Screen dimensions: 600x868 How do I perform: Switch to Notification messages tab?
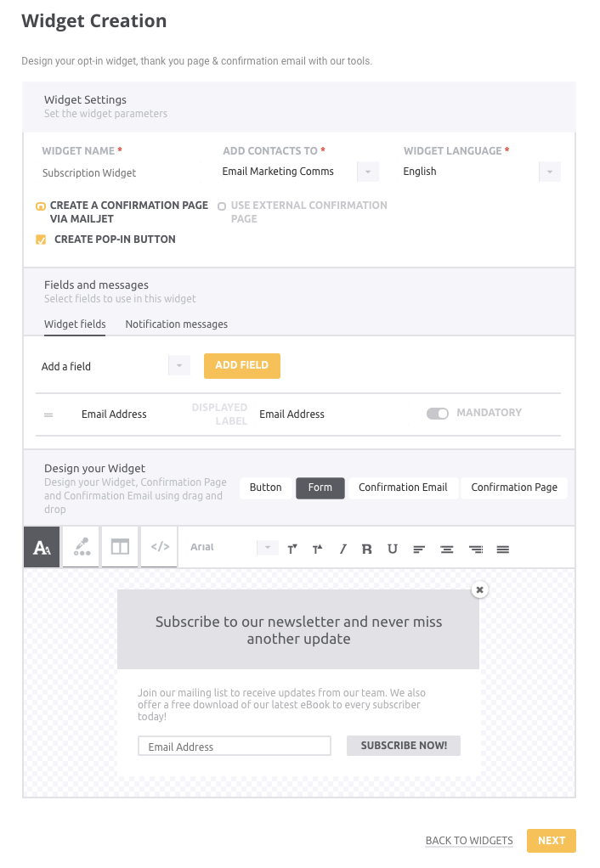coord(176,324)
